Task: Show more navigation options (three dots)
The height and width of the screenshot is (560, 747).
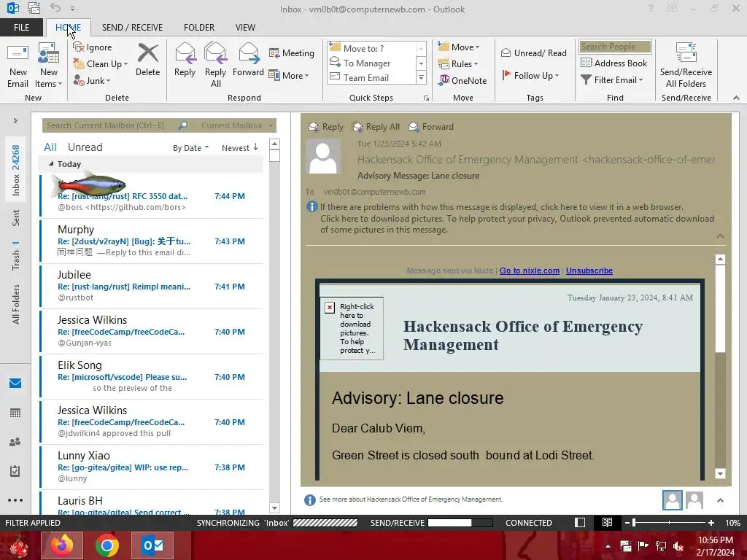Action: coord(15,500)
